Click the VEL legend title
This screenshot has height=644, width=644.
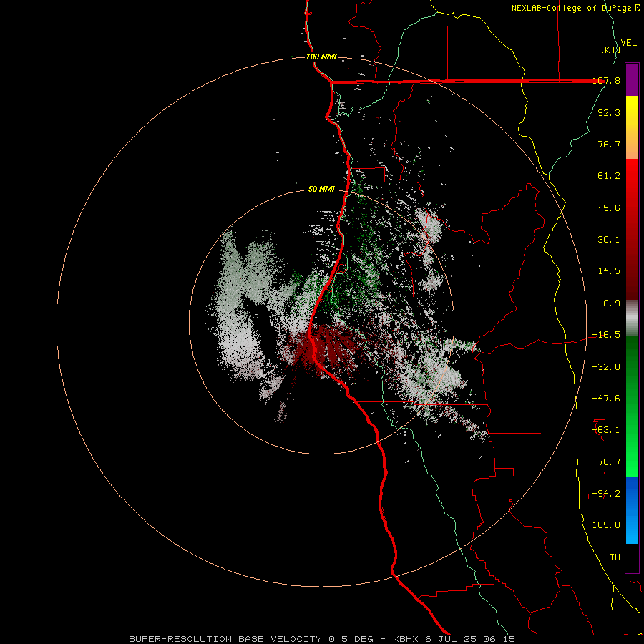click(x=628, y=43)
